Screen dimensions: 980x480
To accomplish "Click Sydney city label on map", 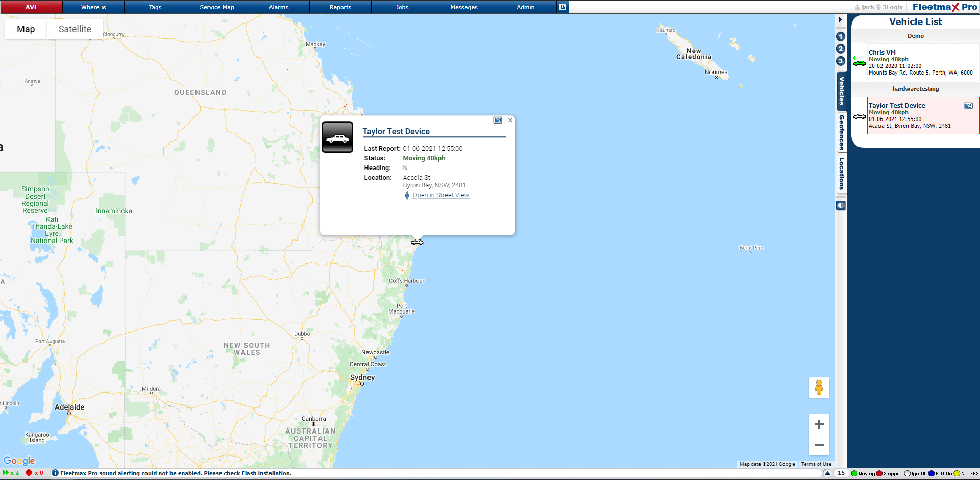I will (x=362, y=377).
